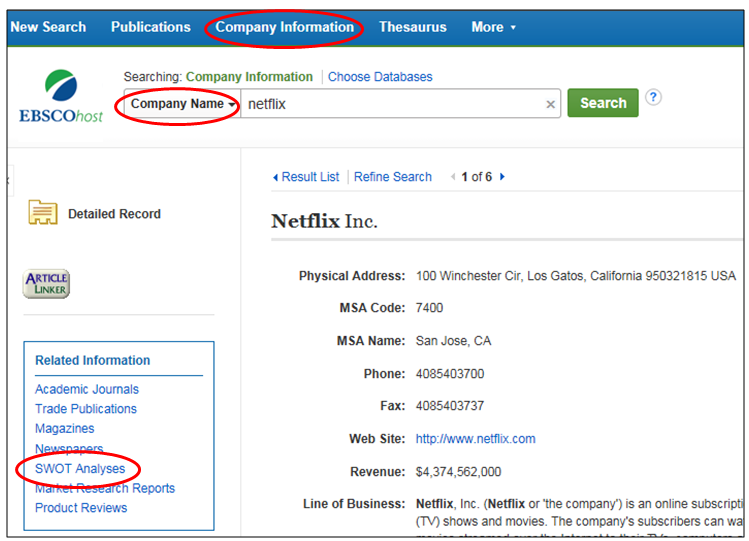Click the Netflix Inc. record title

coord(324,221)
